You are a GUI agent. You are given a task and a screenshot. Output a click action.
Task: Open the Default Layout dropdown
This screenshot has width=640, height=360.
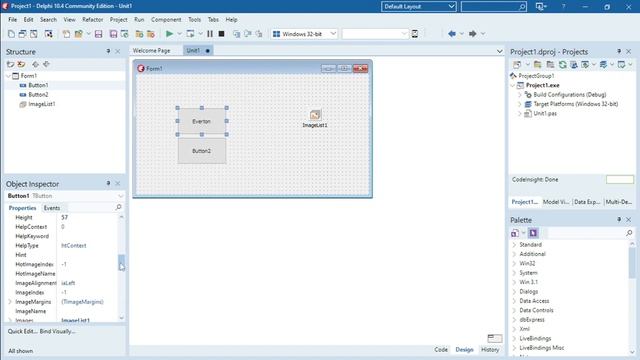point(451,7)
